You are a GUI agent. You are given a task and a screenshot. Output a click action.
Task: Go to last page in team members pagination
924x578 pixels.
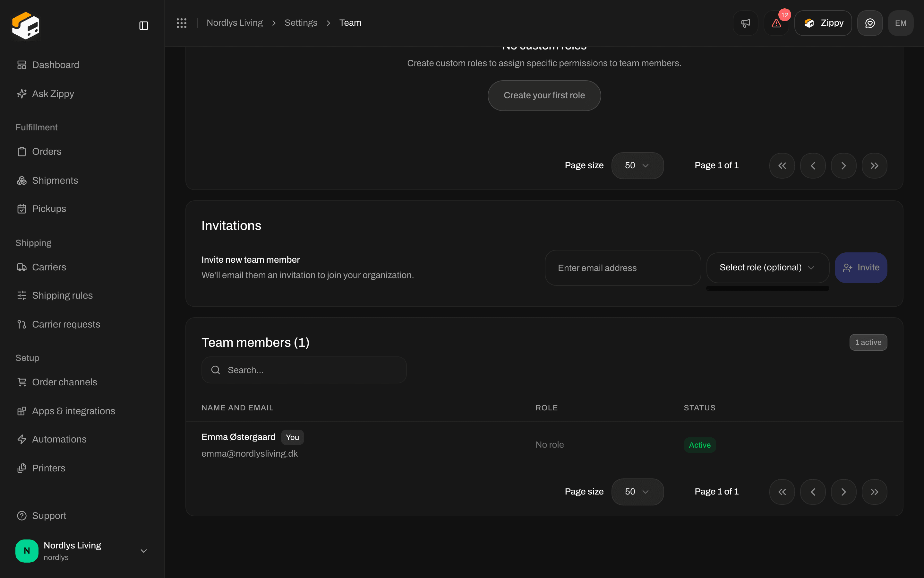pos(874,492)
